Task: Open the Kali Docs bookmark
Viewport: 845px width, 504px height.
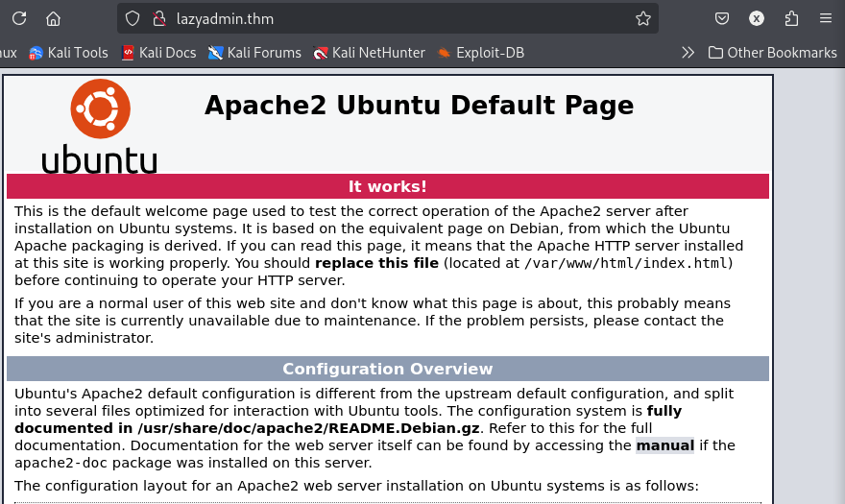Action: [x=159, y=53]
